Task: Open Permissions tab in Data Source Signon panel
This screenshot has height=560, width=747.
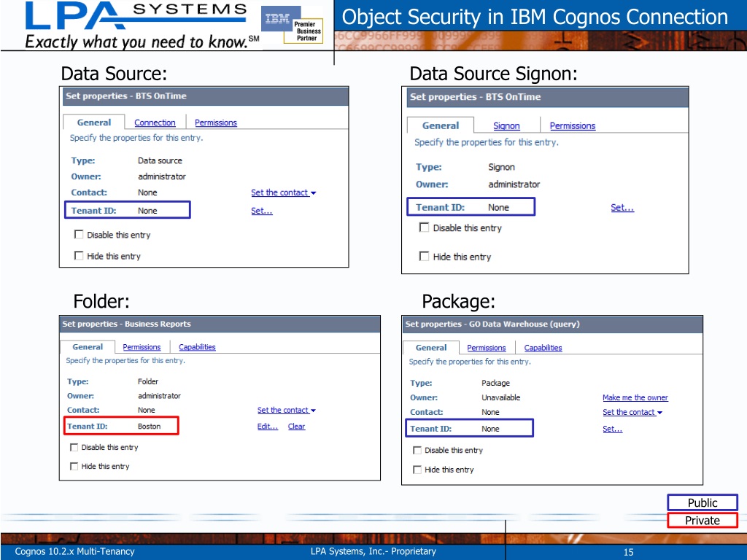Action: pyautogui.click(x=573, y=125)
